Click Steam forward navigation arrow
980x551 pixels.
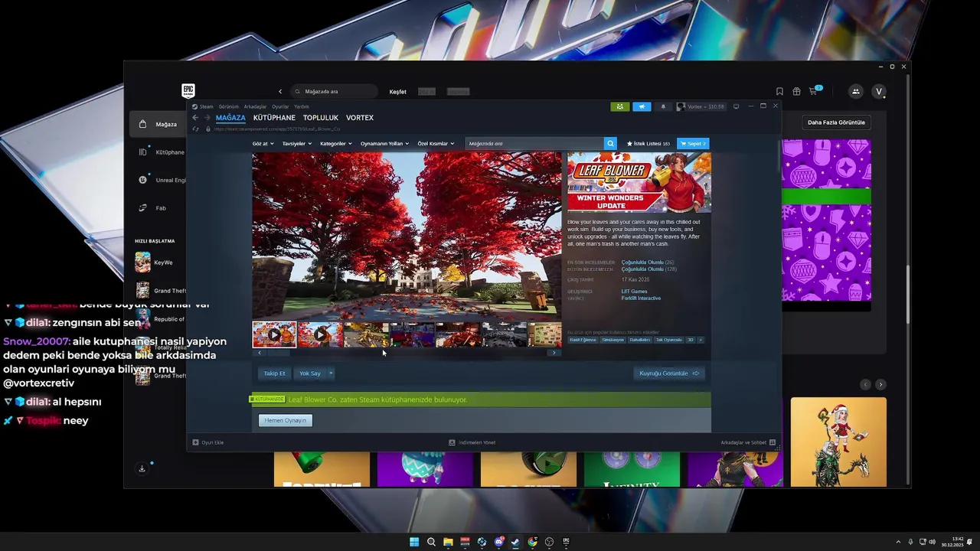coord(206,118)
